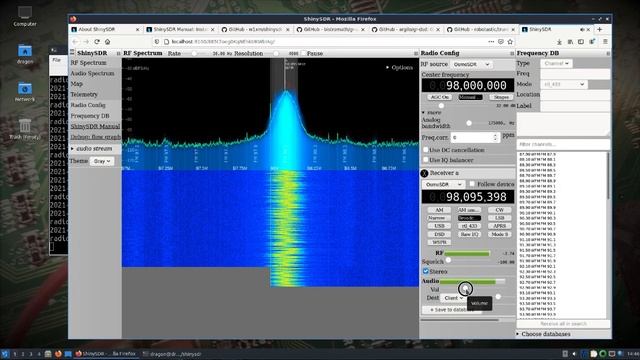Enable Use IQ balancer
The width and height of the screenshot is (640, 360).
pos(425,160)
